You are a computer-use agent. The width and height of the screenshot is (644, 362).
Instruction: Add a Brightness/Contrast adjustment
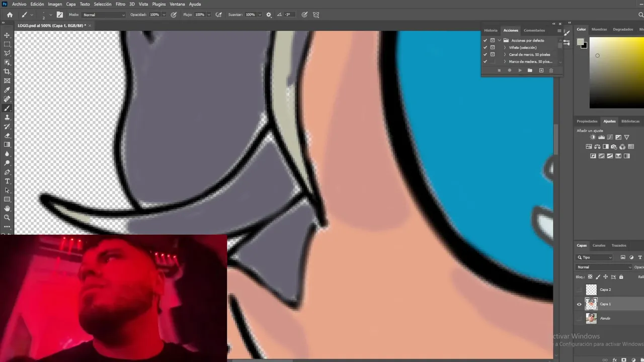[593, 137]
